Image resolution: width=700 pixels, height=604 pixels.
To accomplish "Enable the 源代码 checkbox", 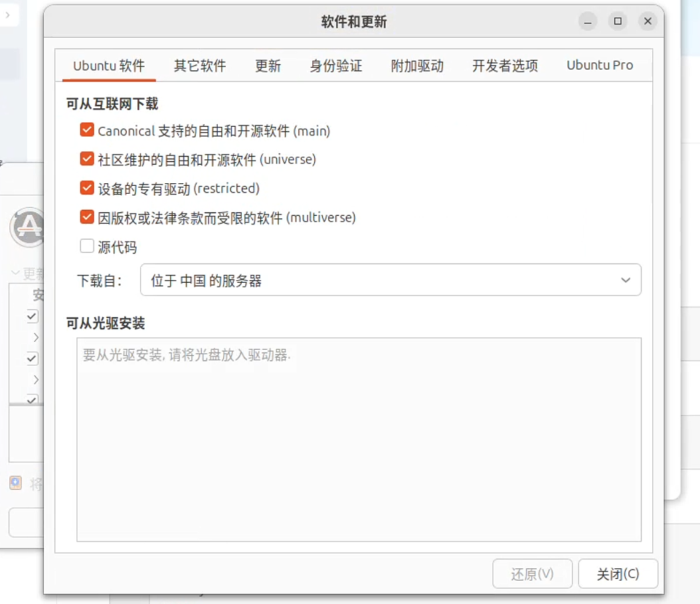I will [x=87, y=246].
